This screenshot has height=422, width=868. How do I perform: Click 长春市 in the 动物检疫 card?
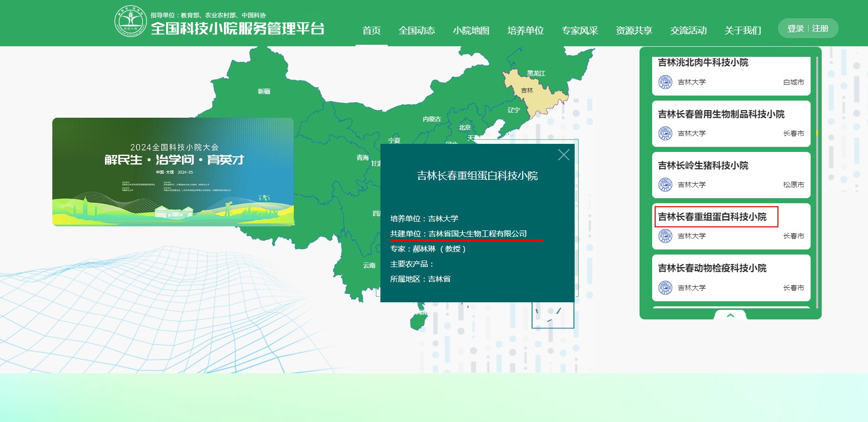[x=794, y=288]
